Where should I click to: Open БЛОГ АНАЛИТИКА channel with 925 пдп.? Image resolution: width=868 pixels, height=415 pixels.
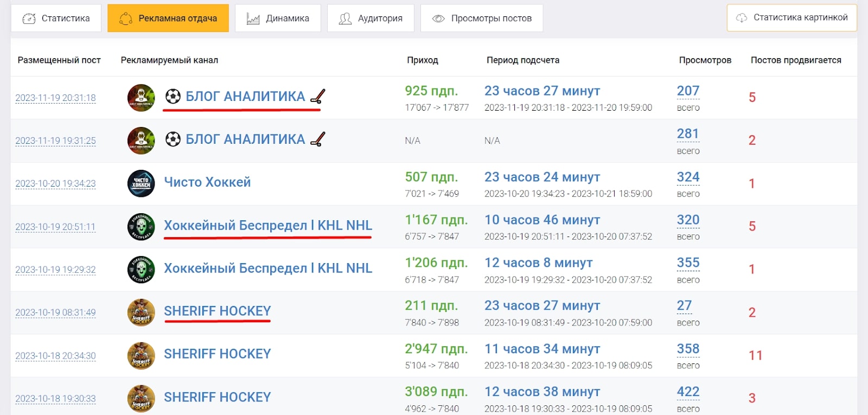(x=245, y=96)
